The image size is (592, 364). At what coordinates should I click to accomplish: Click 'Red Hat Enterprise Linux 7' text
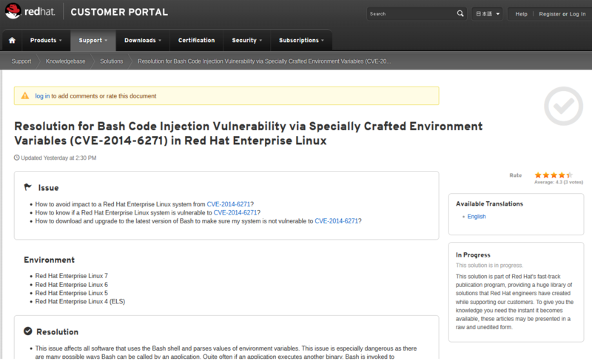pyautogui.click(x=71, y=276)
